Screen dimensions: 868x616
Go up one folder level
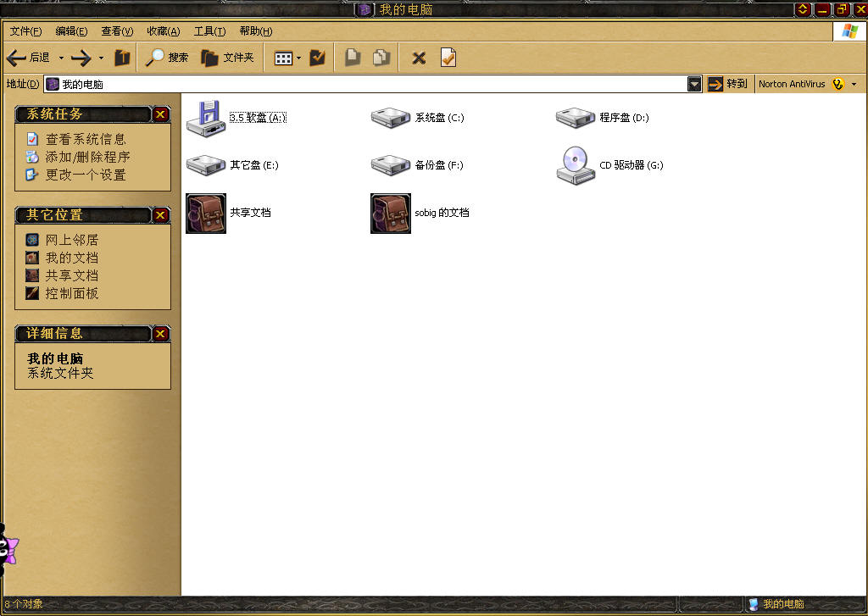tap(122, 58)
